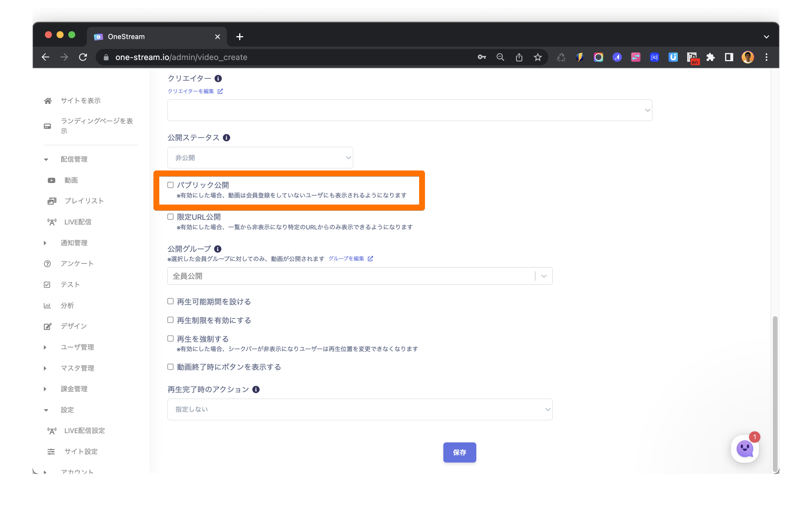
Task: Expand the ユーザ管理 sidebar section
Action: pyautogui.click(x=77, y=347)
